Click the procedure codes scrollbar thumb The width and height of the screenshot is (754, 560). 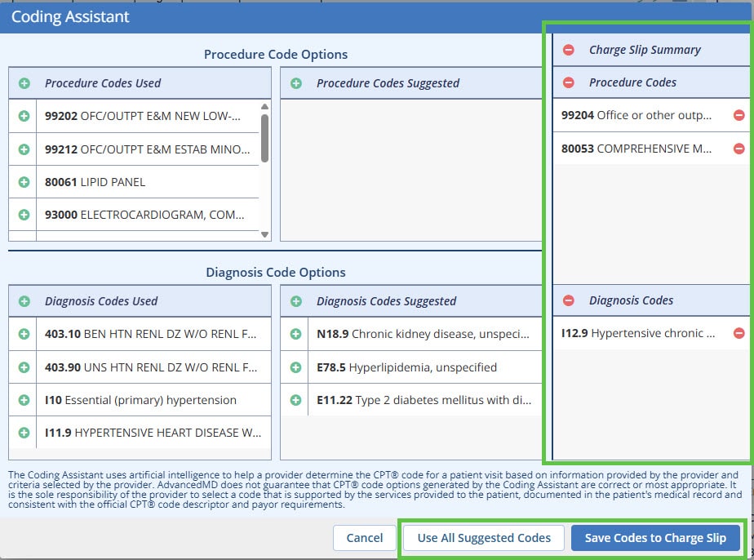264,138
